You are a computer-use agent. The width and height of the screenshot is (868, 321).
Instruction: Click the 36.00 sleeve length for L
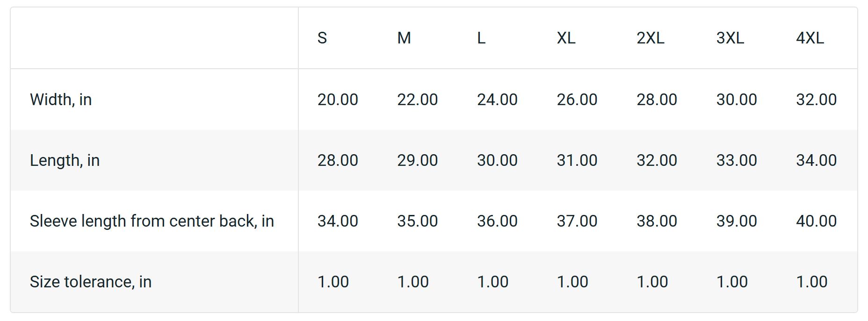[x=497, y=221]
